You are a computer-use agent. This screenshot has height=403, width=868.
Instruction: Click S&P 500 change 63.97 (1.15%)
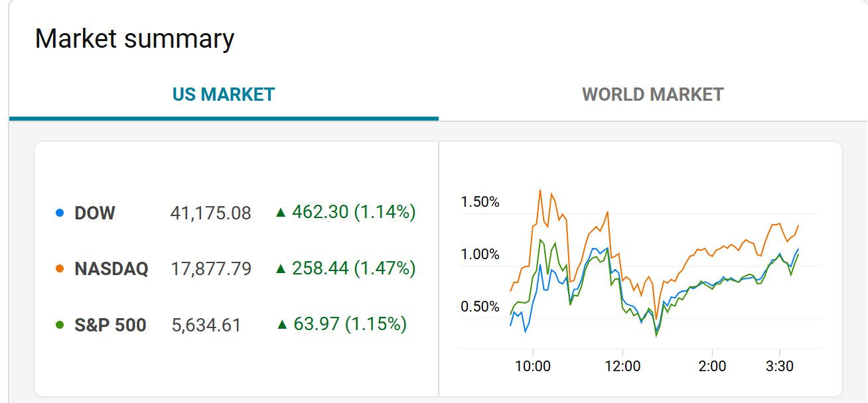tap(350, 324)
